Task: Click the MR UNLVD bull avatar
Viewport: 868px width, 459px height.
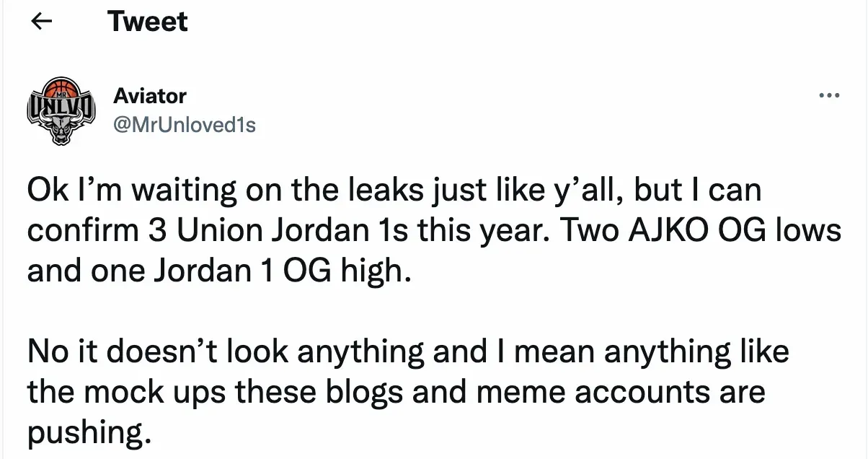Action: pyautogui.click(x=61, y=109)
